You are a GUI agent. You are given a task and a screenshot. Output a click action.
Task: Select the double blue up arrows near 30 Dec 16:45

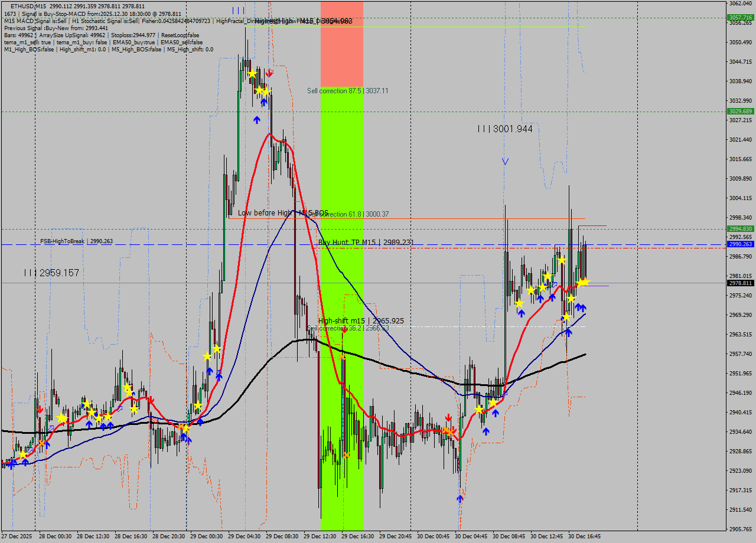click(581, 308)
